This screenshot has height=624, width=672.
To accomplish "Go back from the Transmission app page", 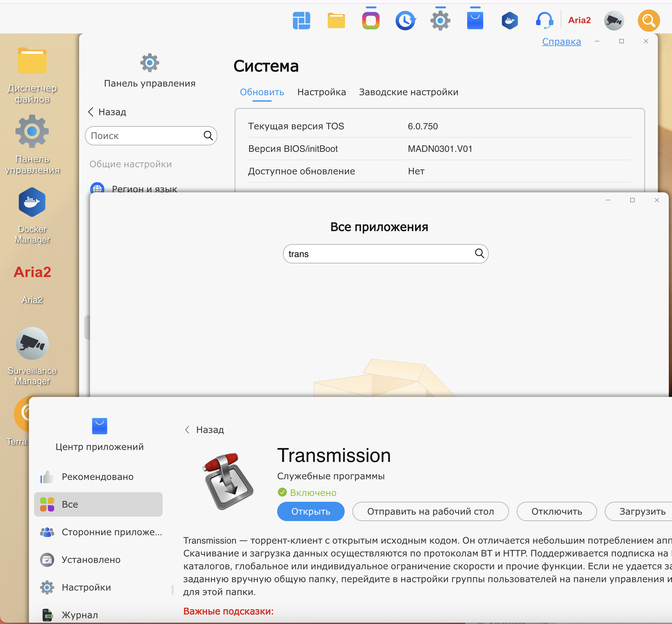I will pyautogui.click(x=204, y=429).
